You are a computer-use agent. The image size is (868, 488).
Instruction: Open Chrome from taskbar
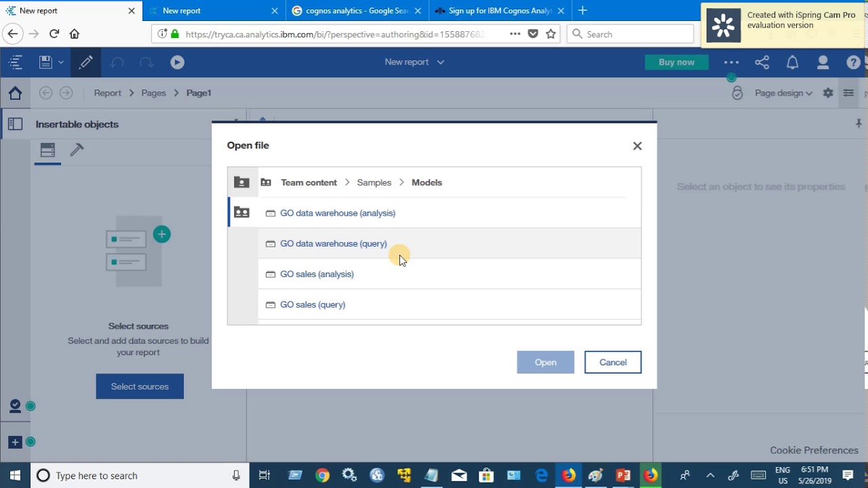pyautogui.click(x=322, y=475)
